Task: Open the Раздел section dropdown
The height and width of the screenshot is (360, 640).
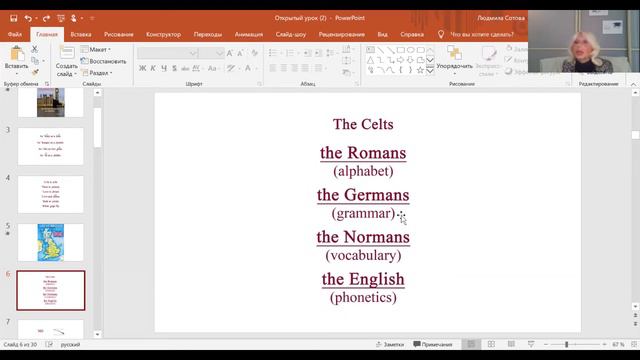Action: point(97,73)
